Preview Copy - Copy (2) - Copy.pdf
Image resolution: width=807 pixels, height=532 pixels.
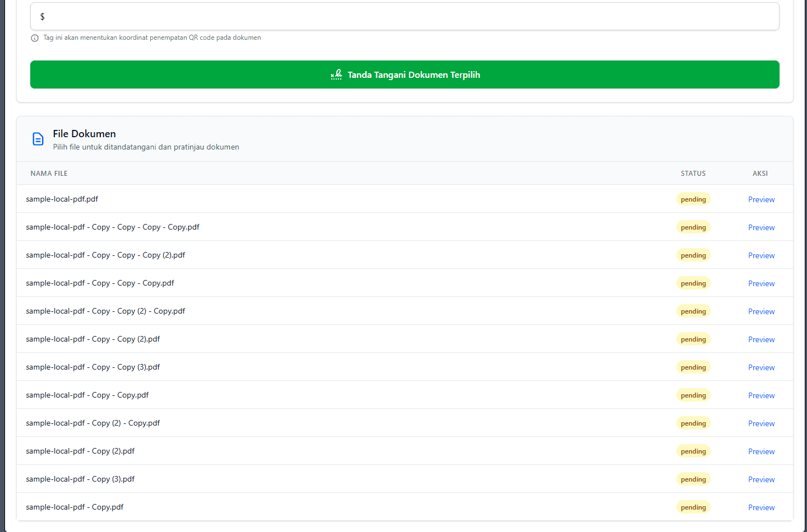click(x=761, y=311)
